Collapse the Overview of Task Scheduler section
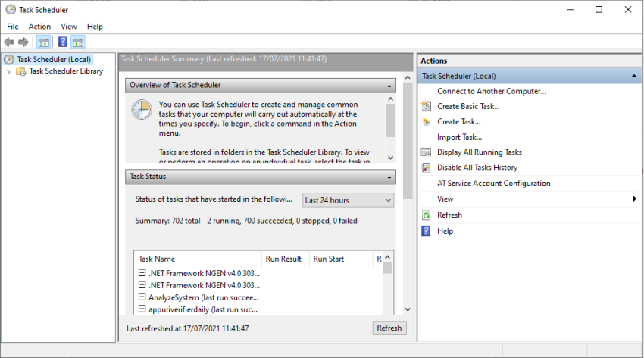 pyautogui.click(x=389, y=86)
